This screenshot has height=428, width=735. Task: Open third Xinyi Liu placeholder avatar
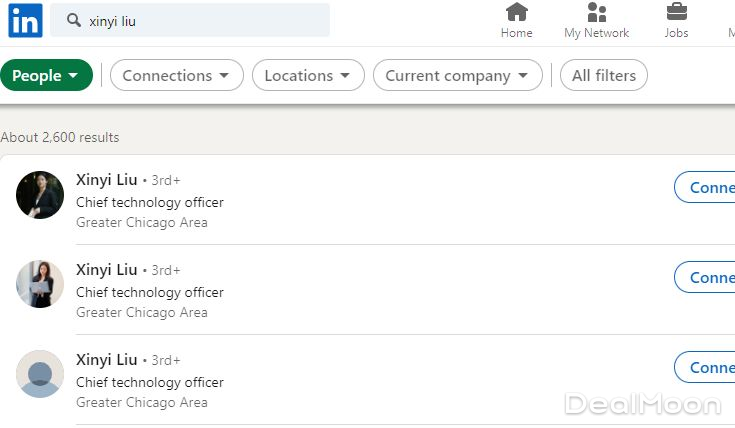pos(40,374)
